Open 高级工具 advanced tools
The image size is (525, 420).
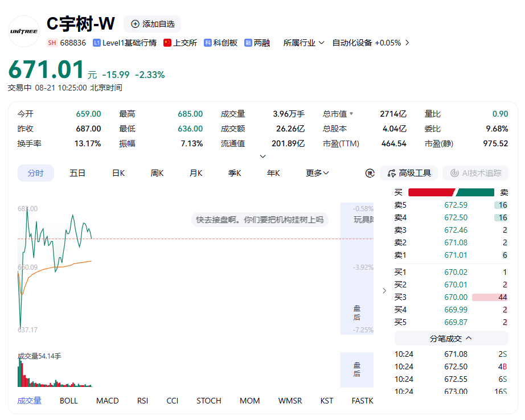click(x=409, y=173)
